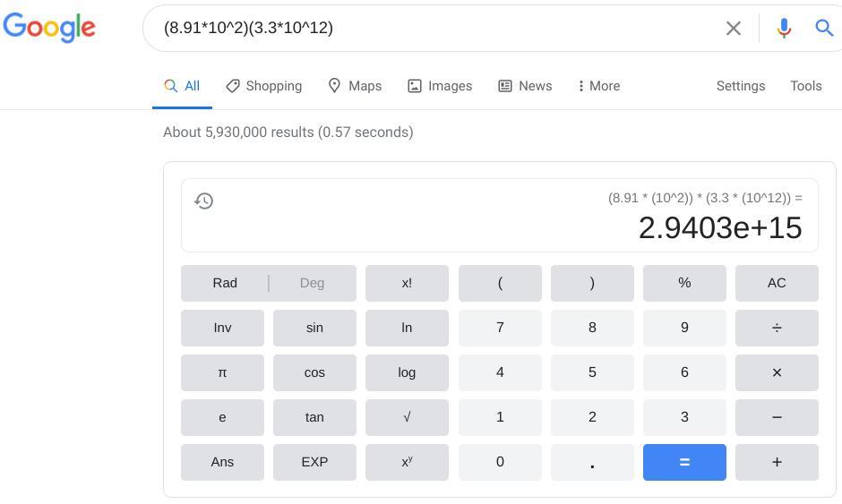Switch calculator to Rad mode

click(x=225, y=283)
